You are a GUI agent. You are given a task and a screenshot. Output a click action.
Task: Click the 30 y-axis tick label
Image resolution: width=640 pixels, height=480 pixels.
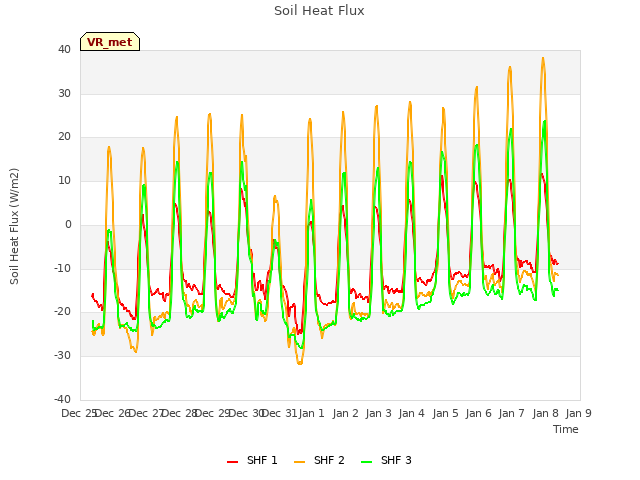coord(64,93)
